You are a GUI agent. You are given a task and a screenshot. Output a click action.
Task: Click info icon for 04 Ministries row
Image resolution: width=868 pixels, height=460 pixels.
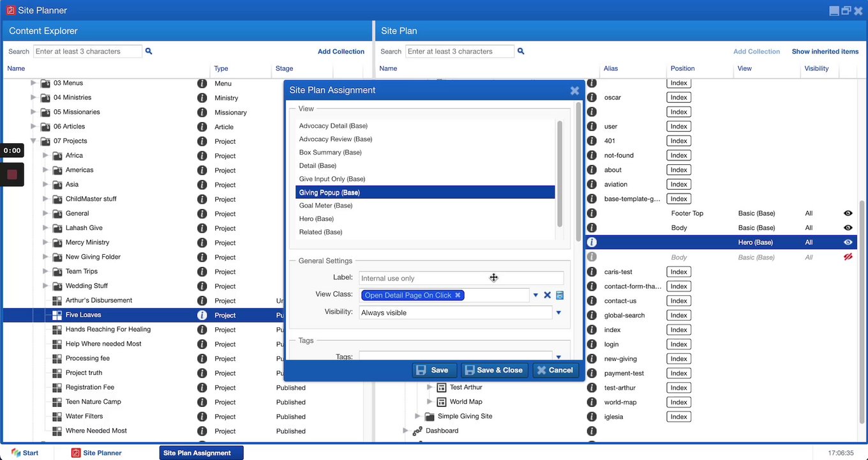tap(202, 98)
